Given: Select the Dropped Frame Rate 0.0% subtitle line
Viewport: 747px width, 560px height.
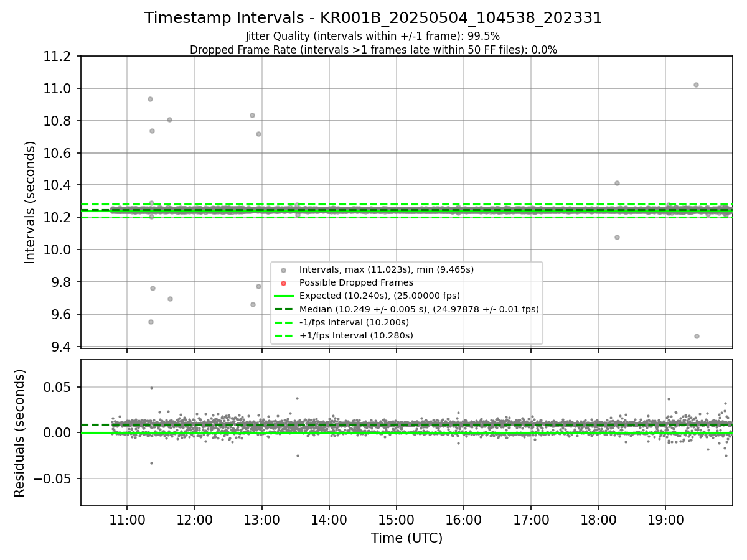Looking at the screenshot, I should [373, 50].
